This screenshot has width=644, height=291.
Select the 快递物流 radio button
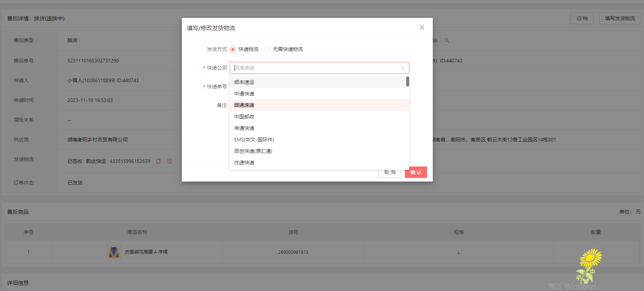coord(233,50)
